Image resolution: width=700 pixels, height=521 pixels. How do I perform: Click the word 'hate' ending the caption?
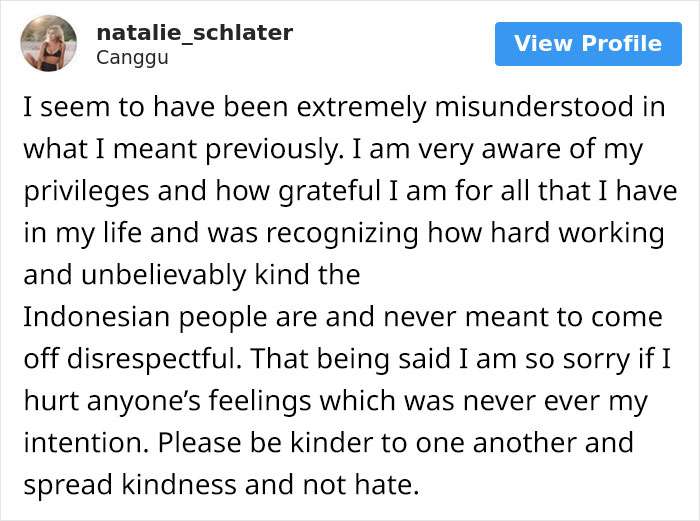383,485
